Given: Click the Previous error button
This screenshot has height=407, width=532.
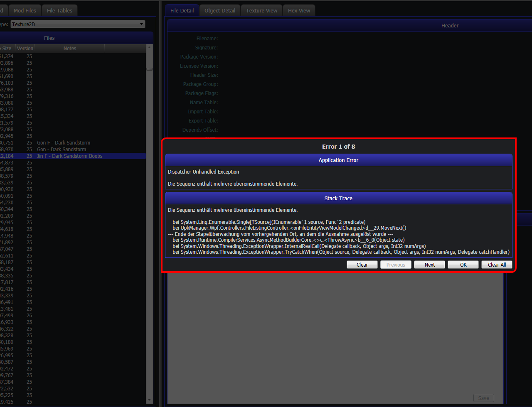Looking at the screenshot, I should [396, 265].
